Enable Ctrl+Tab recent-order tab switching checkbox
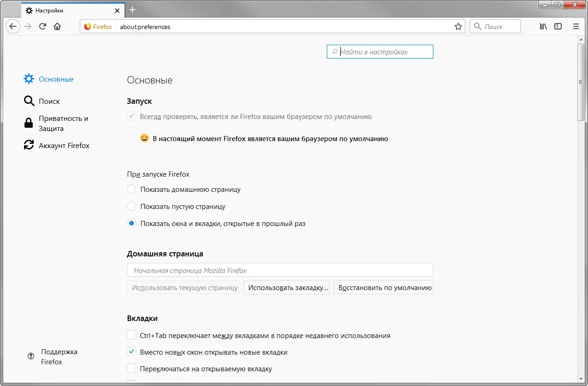The height and width of the screenshot is (386, 588). pos(132,335)
